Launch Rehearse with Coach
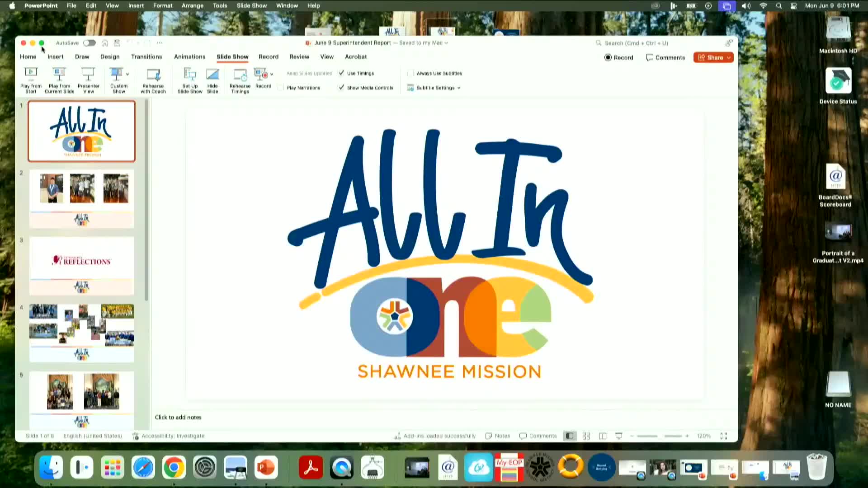The image size is (868, 488). [153, 80]
